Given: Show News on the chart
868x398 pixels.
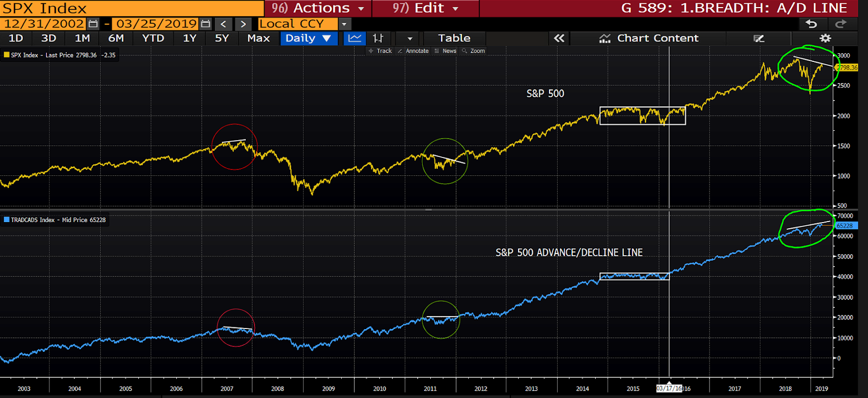Looking at the screenshot, I should [x=445, y=51].
